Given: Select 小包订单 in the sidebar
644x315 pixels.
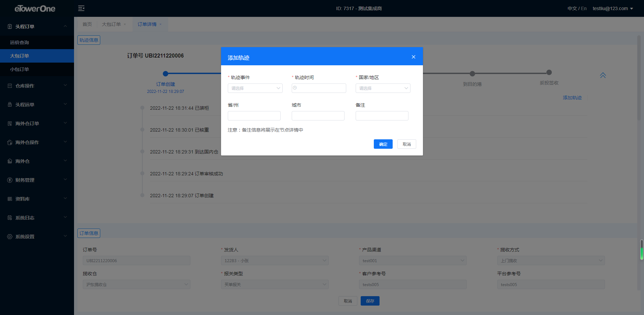Looking at the screenshot, I should tap(20, 69).
